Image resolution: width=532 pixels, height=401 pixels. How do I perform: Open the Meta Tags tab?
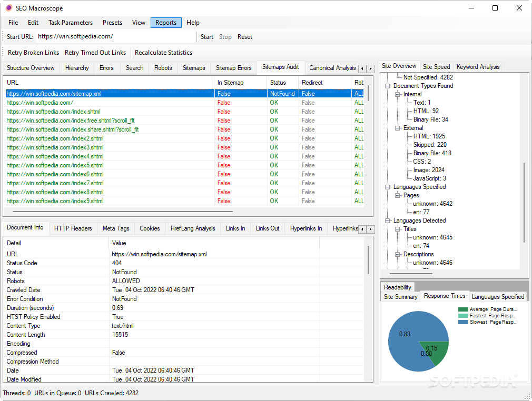click(x=116, y=228)
